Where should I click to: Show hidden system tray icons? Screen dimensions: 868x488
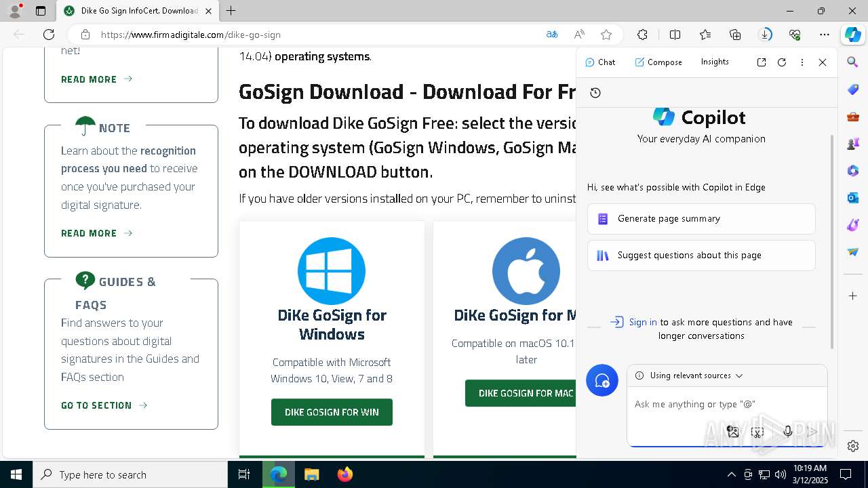(731, 474)
